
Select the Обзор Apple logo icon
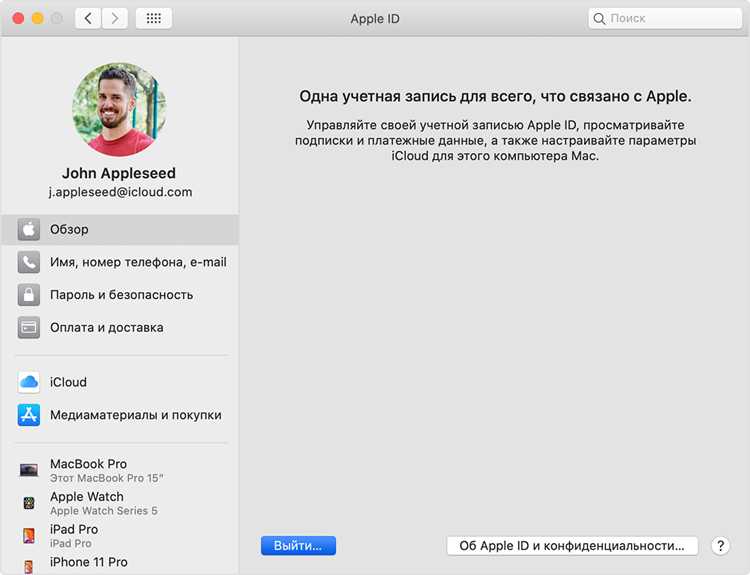coord(29,230)
